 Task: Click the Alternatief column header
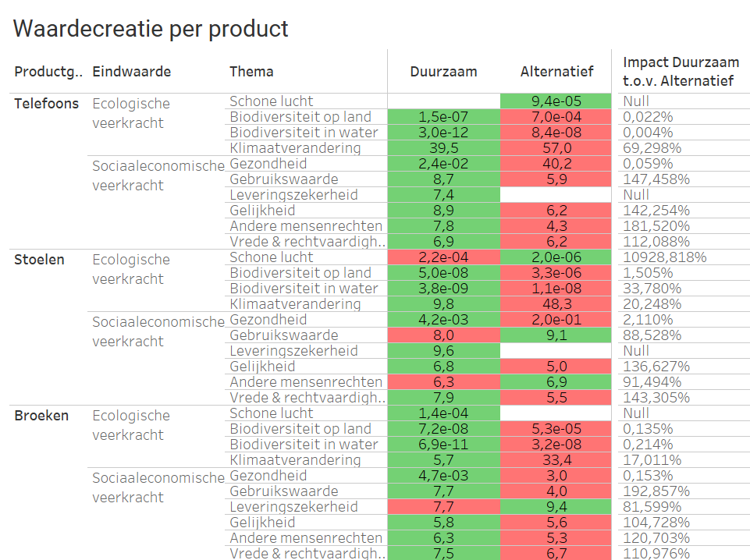point(556,72)
